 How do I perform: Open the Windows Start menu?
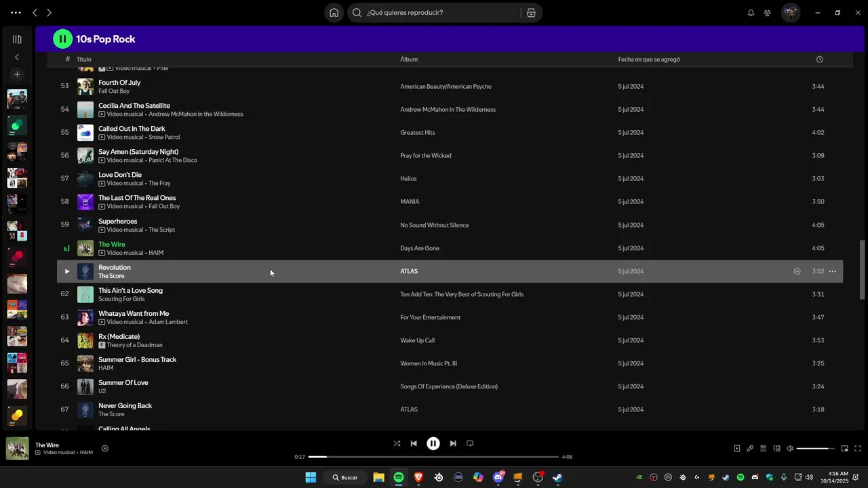311,477
